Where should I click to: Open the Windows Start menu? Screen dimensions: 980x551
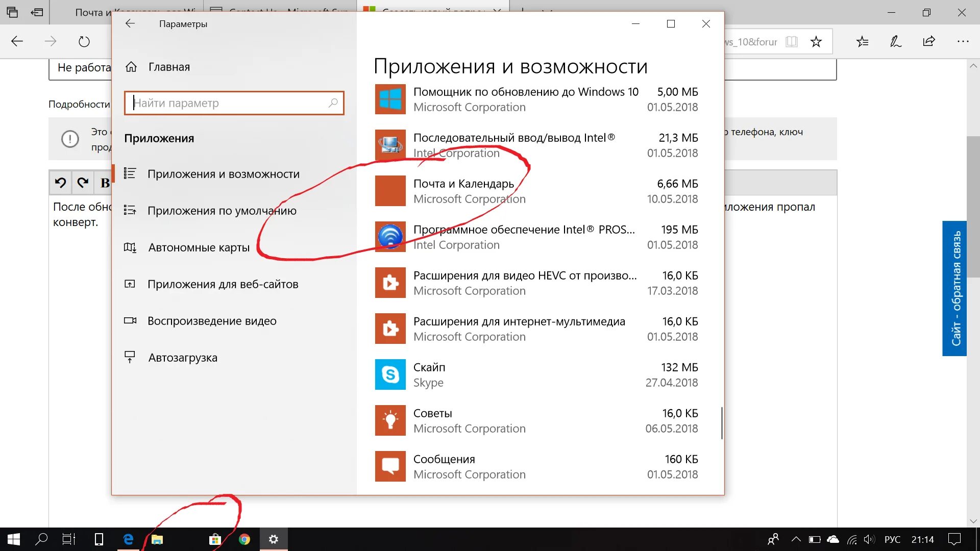[x=14, y=539]
